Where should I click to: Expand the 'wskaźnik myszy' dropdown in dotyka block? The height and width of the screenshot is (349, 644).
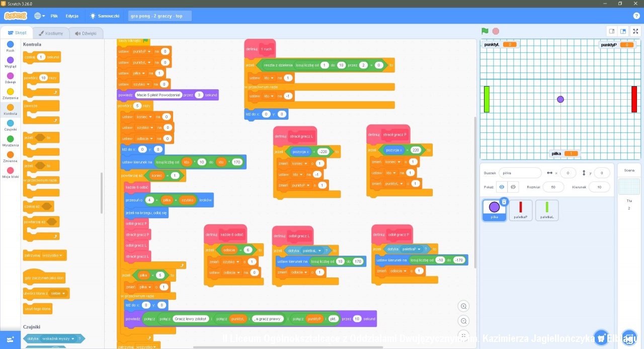tap(73, 339)
